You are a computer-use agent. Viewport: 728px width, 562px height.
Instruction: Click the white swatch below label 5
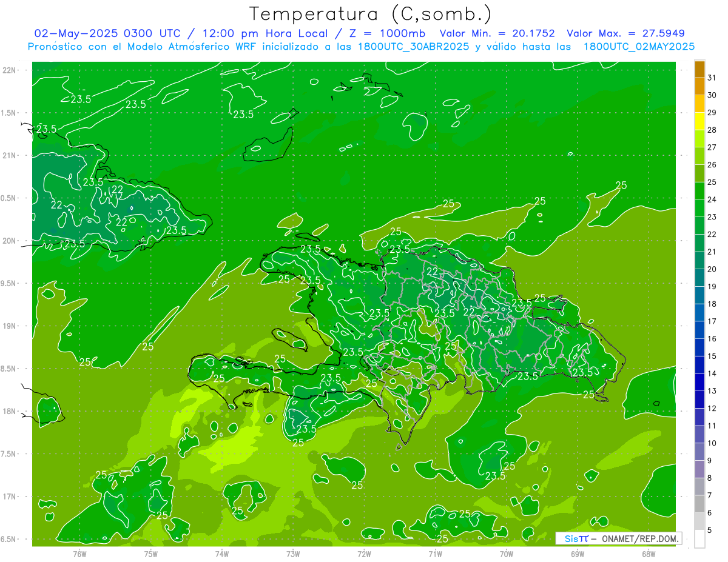[x=699, y=539]
